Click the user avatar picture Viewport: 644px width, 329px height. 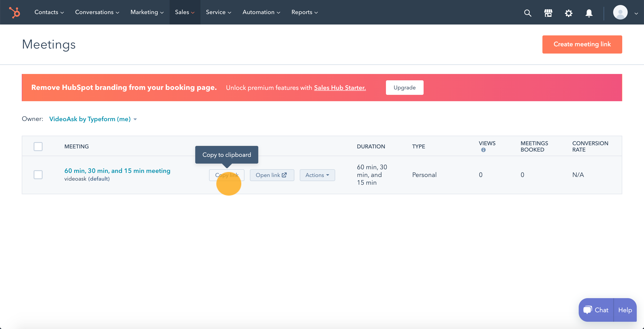[x=620, y=12]
